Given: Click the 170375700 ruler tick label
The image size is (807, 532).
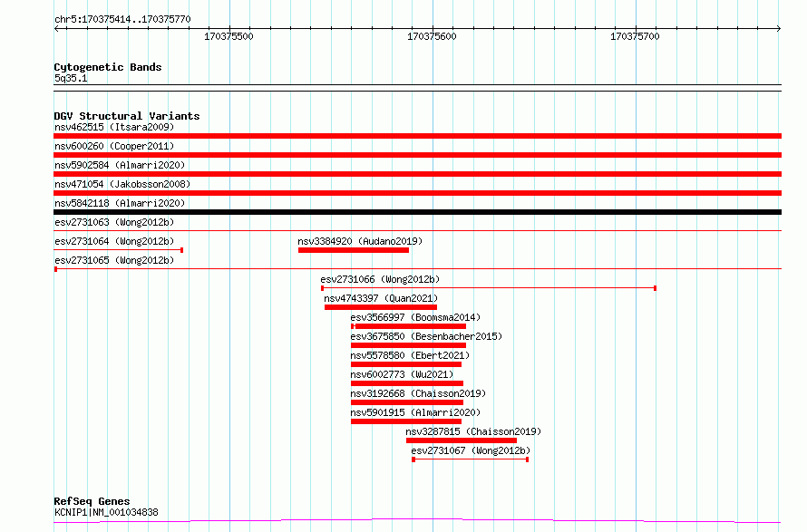Looking at the screenshot, I should click(635, 36).
